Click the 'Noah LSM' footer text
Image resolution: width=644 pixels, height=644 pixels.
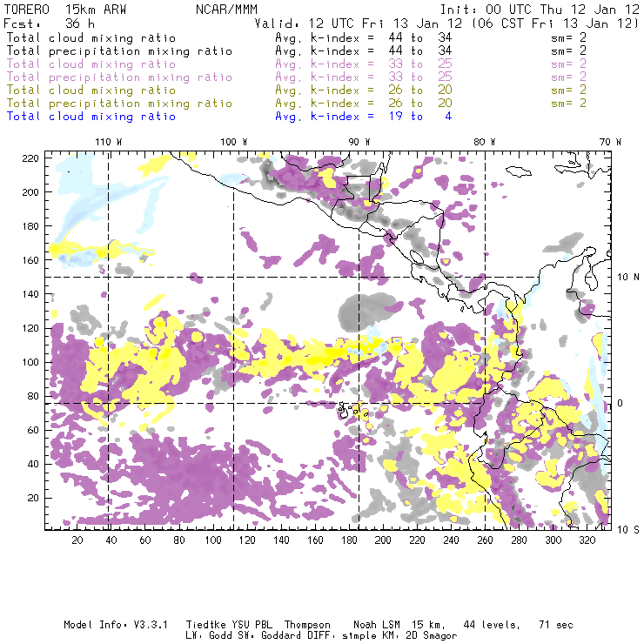click(x=377, y=625)
